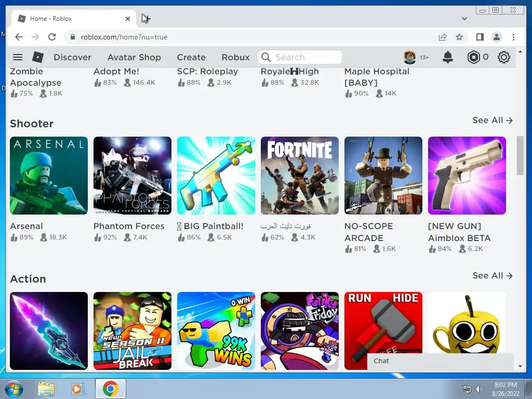
Task: Open the Windows Start menu
Action: (x=14, y=389)
